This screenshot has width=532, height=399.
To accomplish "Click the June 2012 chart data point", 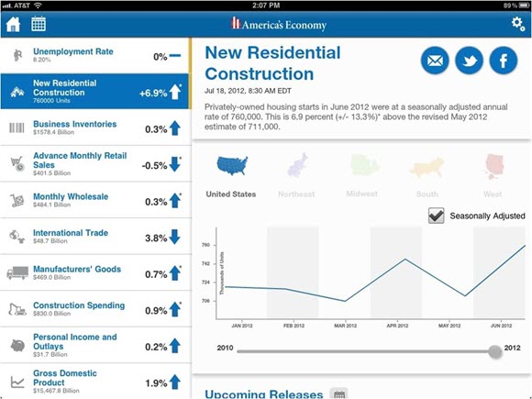I will [x=525, y=245].
